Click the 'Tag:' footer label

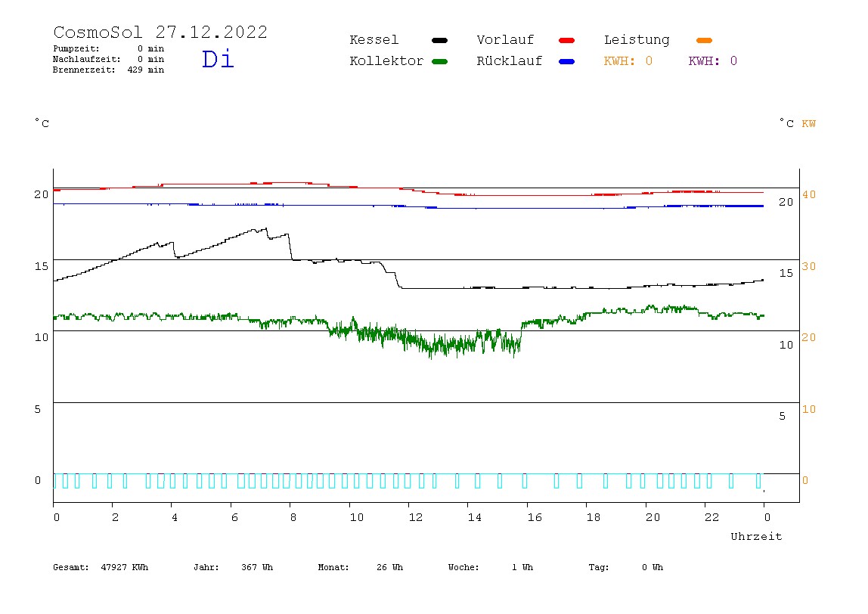pyautogui.click(x=598, y=567)
